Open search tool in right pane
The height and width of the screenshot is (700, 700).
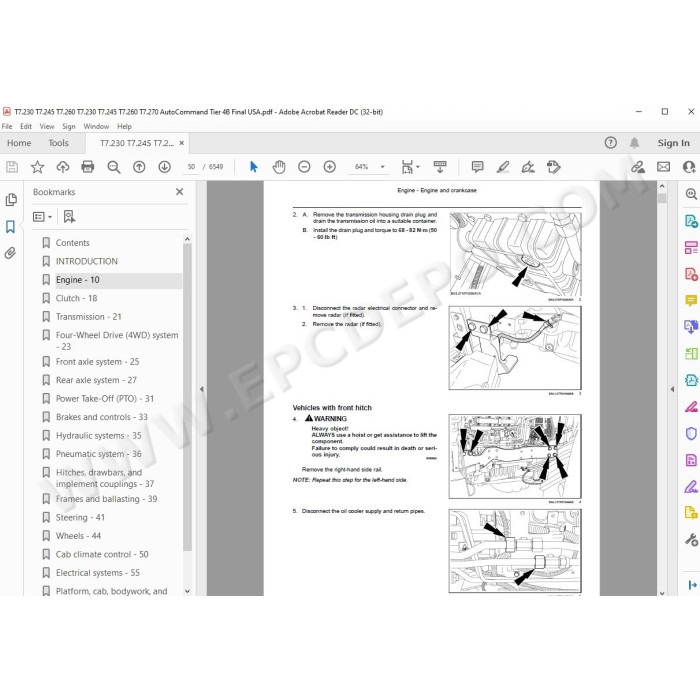pyautogui.click(x=691, y=194)
